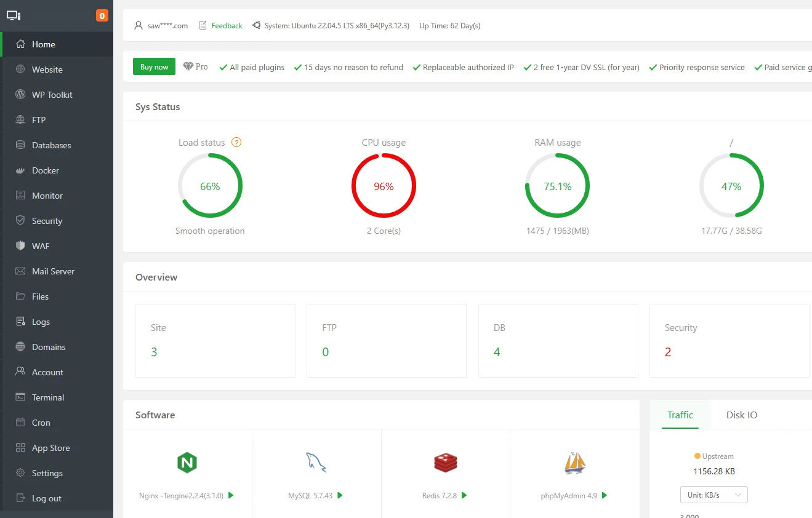This screenshot has height=518, width=812.
Task: Click the green Buy now button
Action: 154,67
